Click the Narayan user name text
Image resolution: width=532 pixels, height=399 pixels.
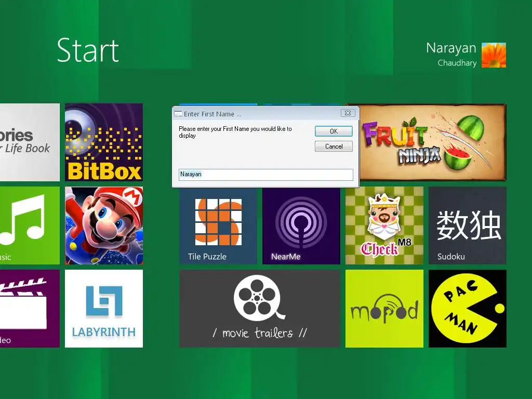coord(451,48)
